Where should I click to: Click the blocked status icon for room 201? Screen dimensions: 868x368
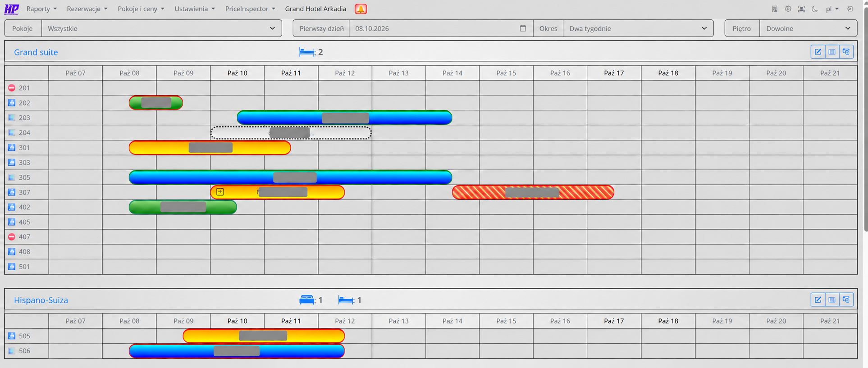(12, 88)
